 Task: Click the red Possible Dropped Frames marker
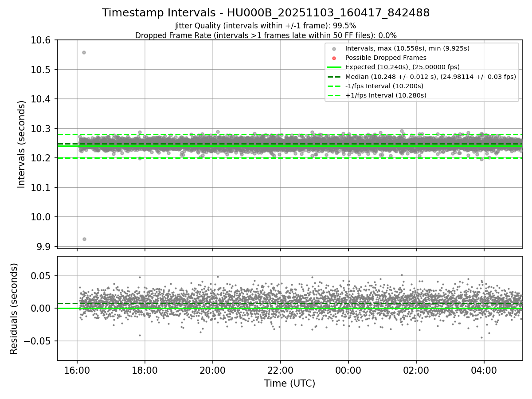(334, 58)
